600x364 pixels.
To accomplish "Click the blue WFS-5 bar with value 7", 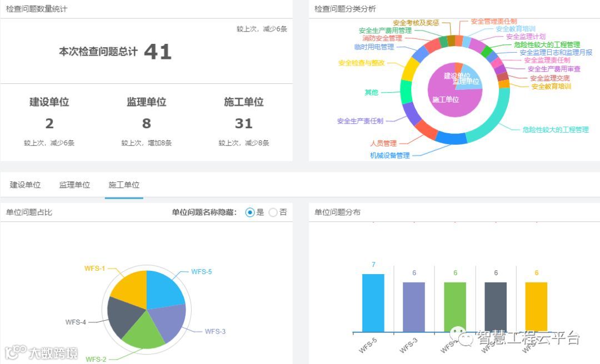I will [373, 303].
